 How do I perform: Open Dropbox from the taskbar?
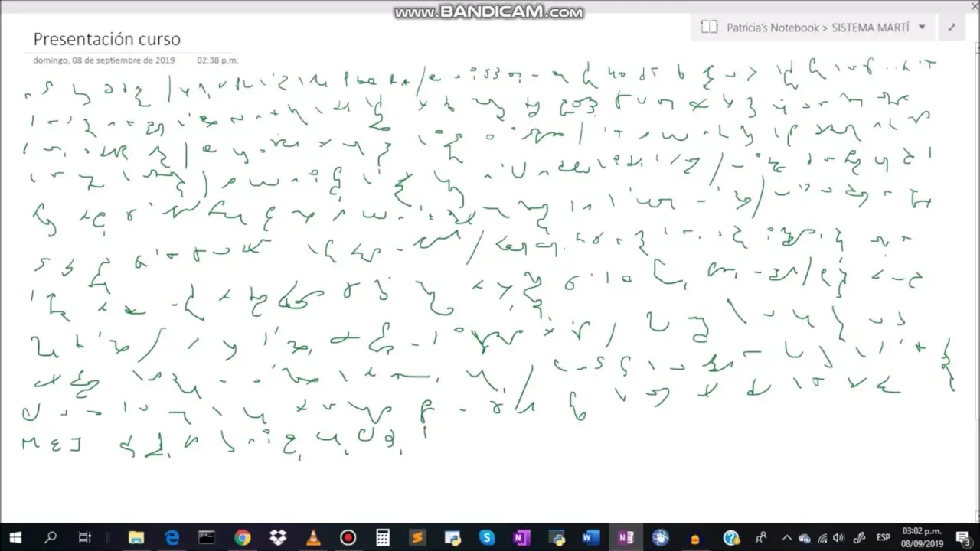coord(277,537)
